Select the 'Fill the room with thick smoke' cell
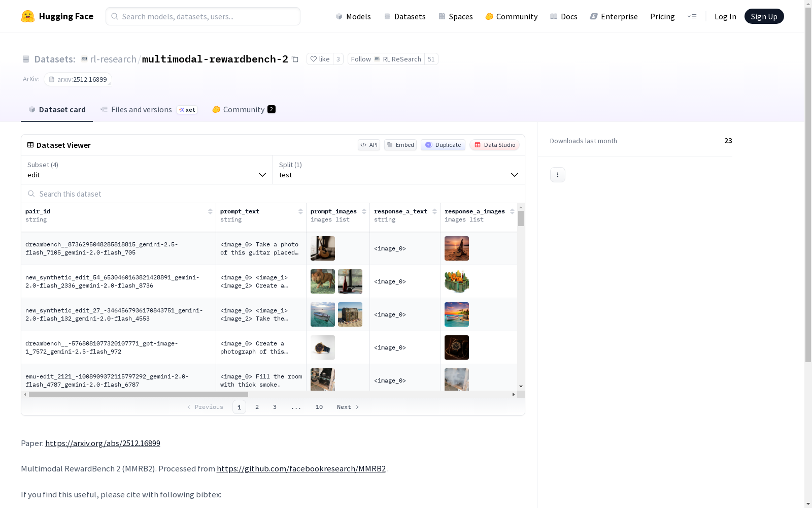 [261, 378]
